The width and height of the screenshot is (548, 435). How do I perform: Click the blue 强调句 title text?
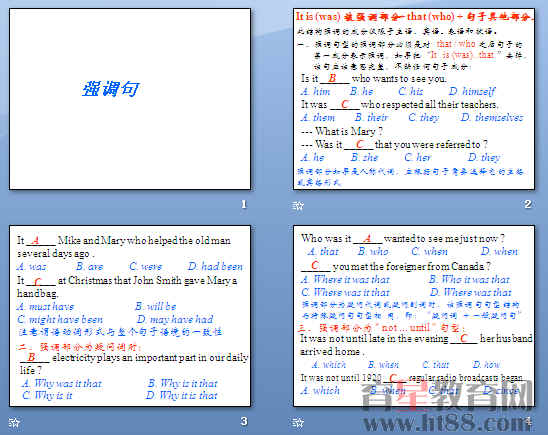click(111, 89)
